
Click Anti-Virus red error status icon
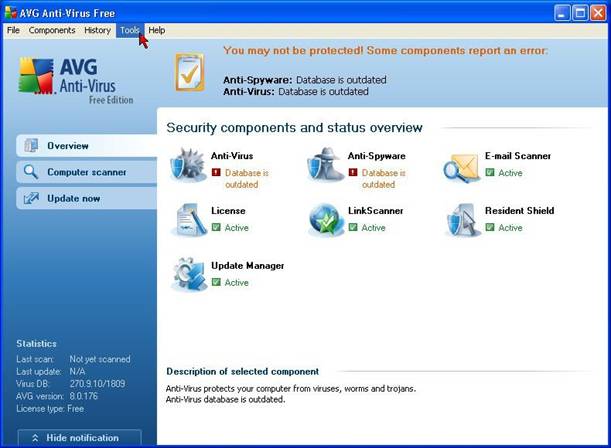[216, 172]
